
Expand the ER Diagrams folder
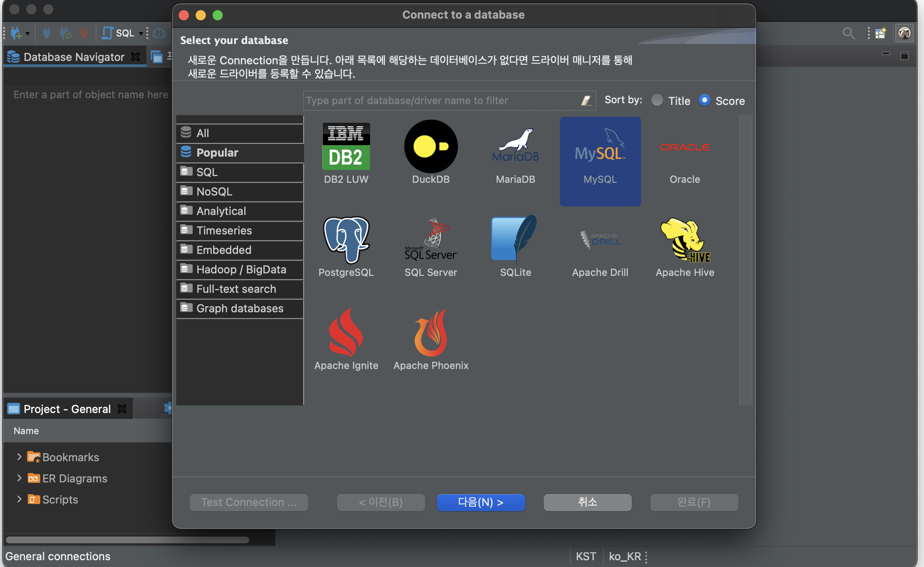pyautogui.click(x=19, y=478)
